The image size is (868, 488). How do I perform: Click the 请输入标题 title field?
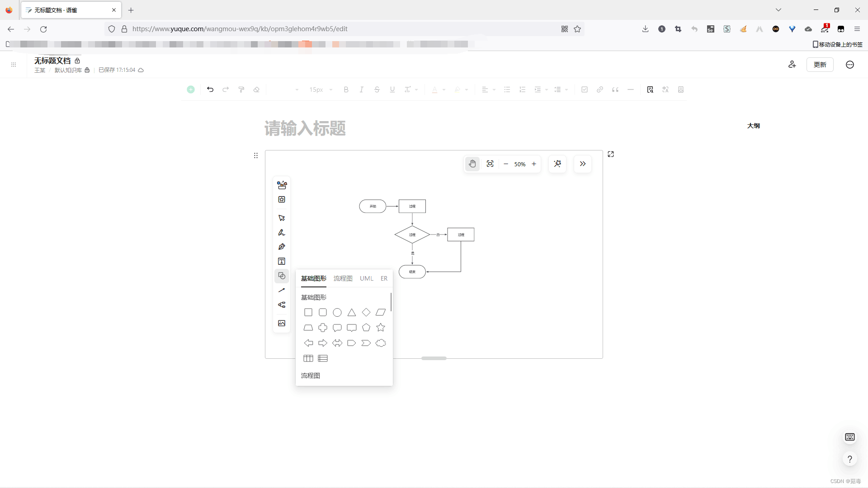(305, 128)
